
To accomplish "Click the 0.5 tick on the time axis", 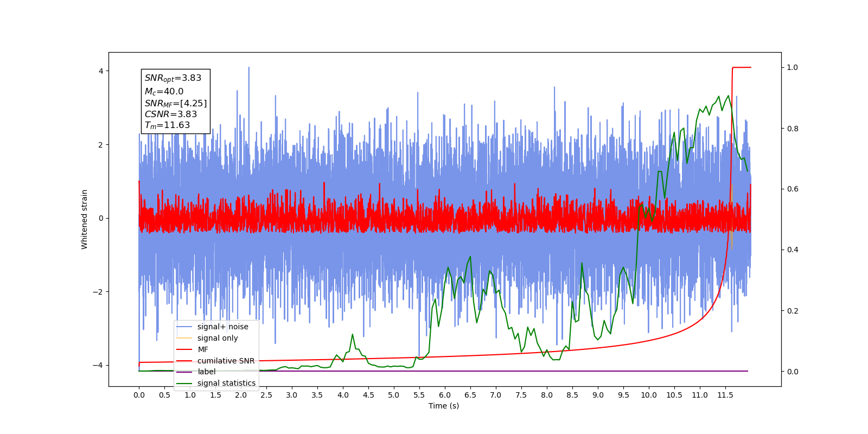I will tap(164, 395).
